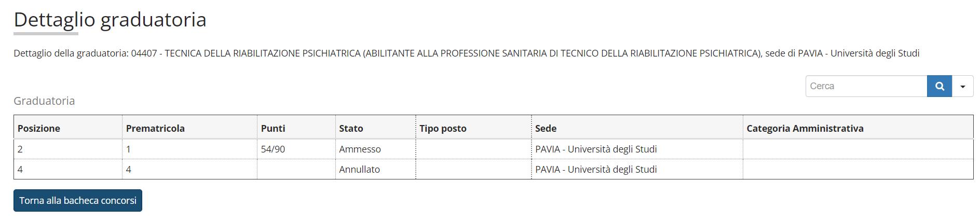The width and height of the screenshot is (980, 222).
Task: Select the Categoria Amministrativa column header
Action: click(805, 128)
